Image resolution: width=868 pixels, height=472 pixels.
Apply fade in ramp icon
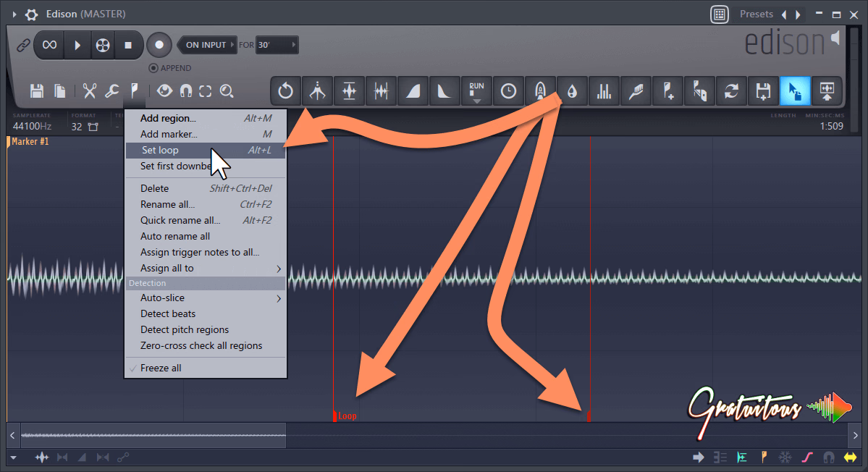coord(413,90)
